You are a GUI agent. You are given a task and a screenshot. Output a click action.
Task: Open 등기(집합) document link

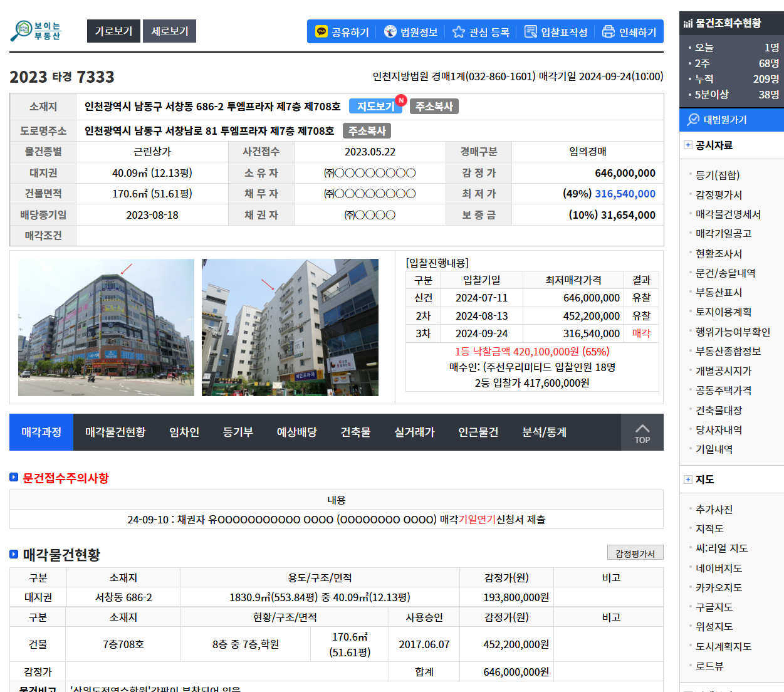tap(718, 175)
